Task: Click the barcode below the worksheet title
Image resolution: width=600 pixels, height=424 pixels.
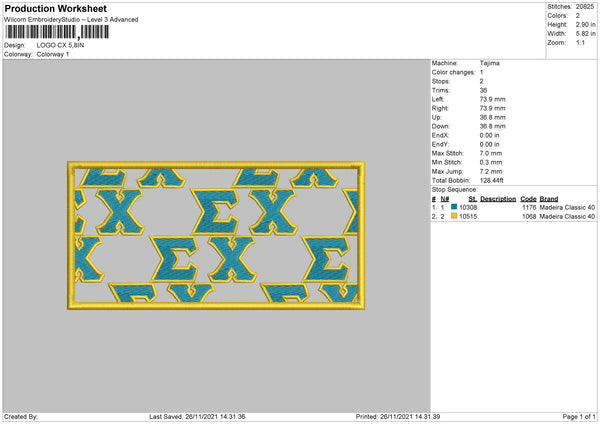Action: pos(57,32)
